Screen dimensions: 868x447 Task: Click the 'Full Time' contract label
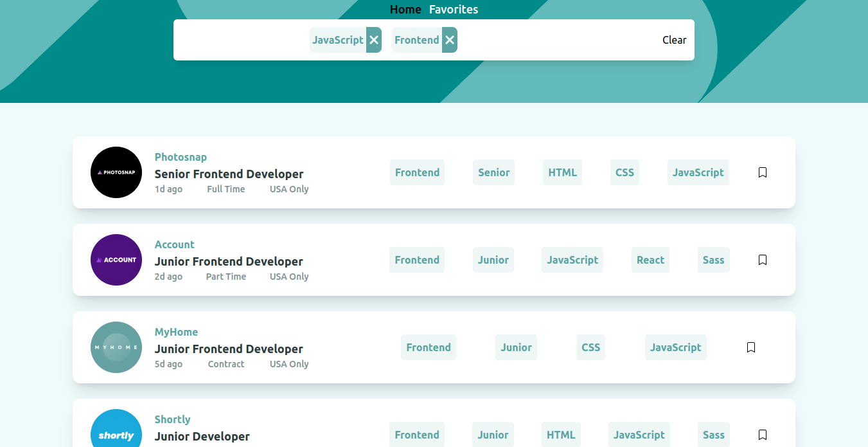coord(226,189)
